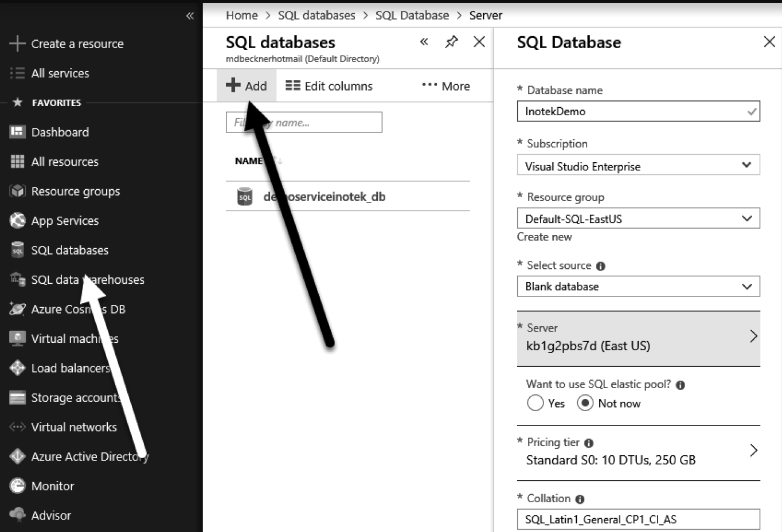Select App Services label in sidebar
This screenshot has width=782, height=532.
65,221
